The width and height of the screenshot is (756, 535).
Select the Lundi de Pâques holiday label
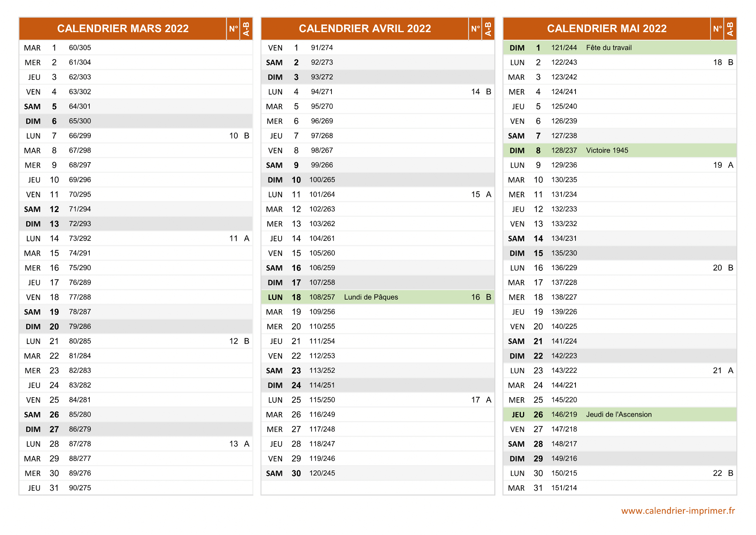coord(371,297)
